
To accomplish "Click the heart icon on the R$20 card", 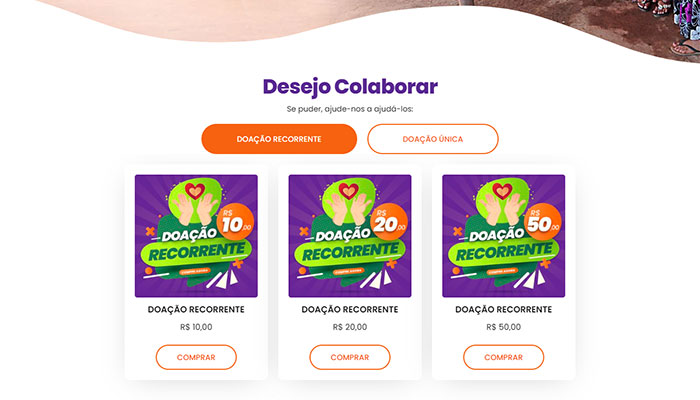I will (x=348, y=191).
